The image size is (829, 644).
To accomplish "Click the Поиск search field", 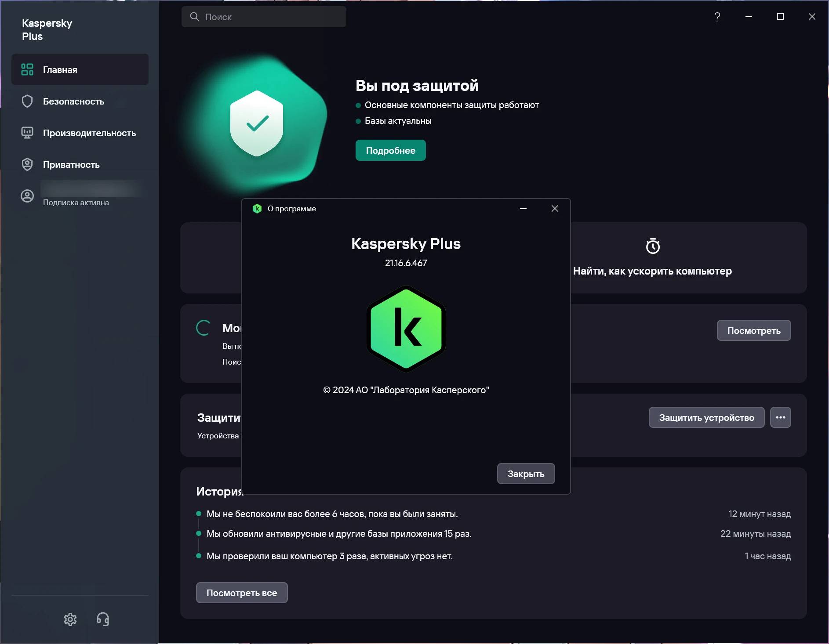I will coord(264,17).
